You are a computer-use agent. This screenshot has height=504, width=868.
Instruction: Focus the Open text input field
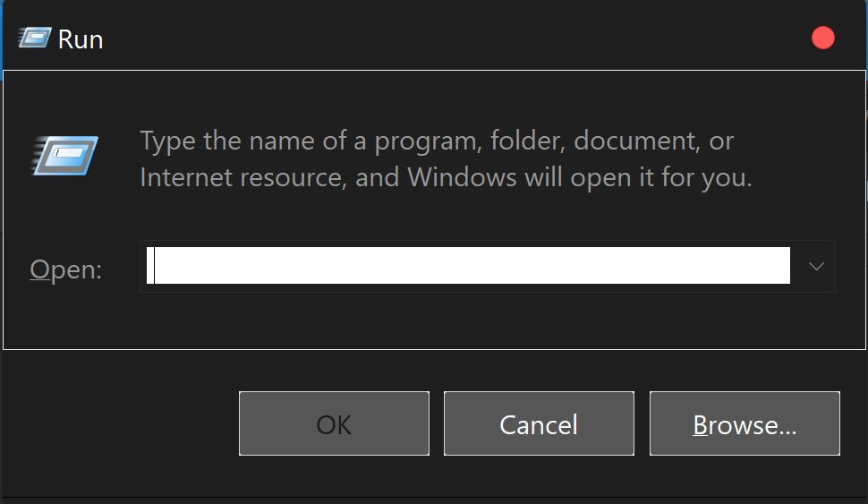pyautogui.click(x=465, y=267)
